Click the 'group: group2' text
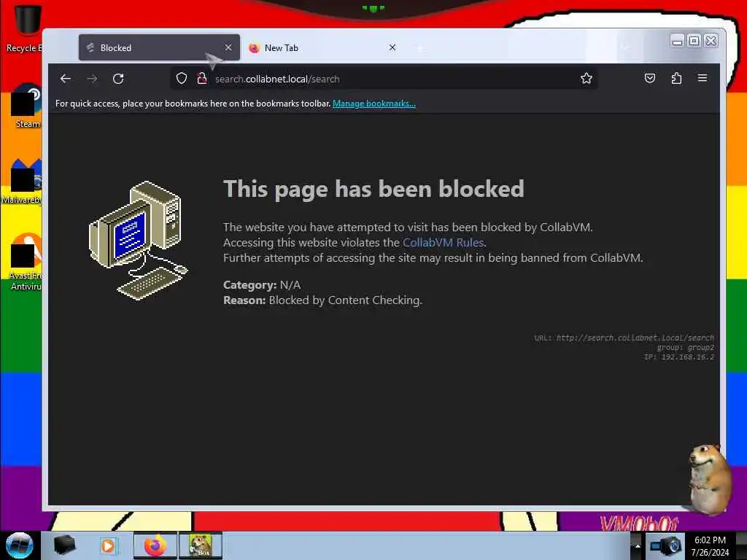 pos(685,348)
